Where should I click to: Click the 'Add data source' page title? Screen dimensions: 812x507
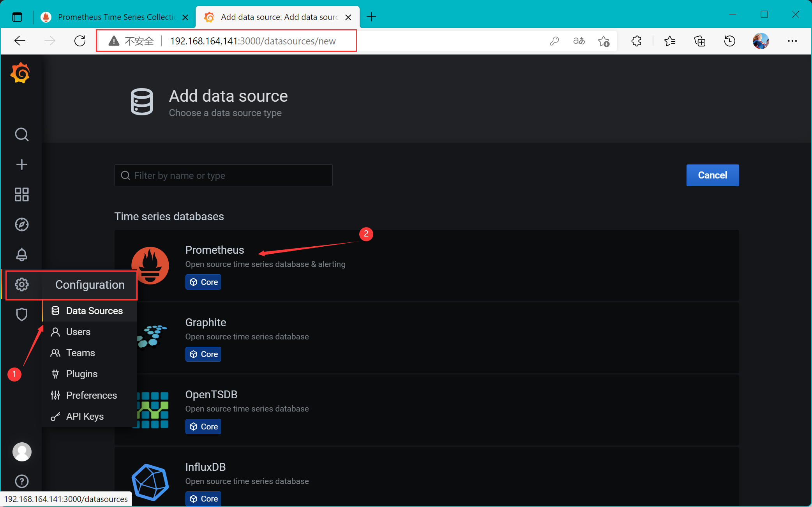(x=228, y=96)
